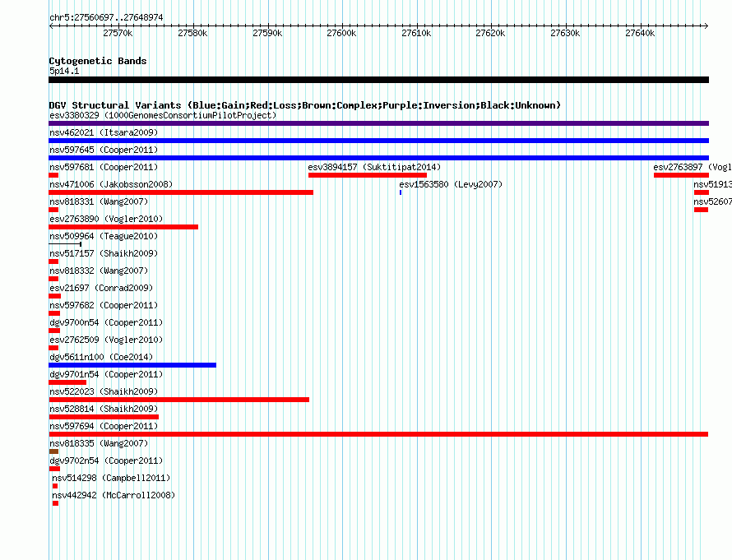
Task: Click the 27610k ruler mark
Action: coord(416,33)
